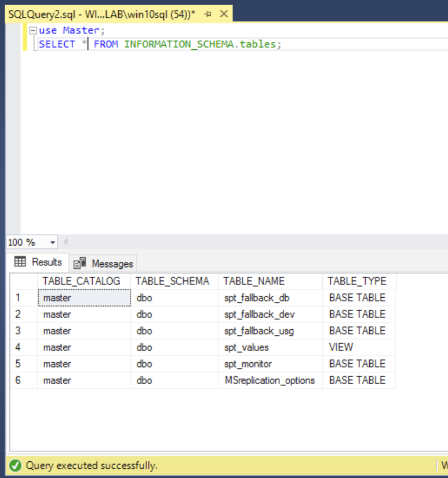Select the TABLE_CATALOG column header
Image resolution: width=448 pixels, height=478 pixels.
(x=82, y=281)
